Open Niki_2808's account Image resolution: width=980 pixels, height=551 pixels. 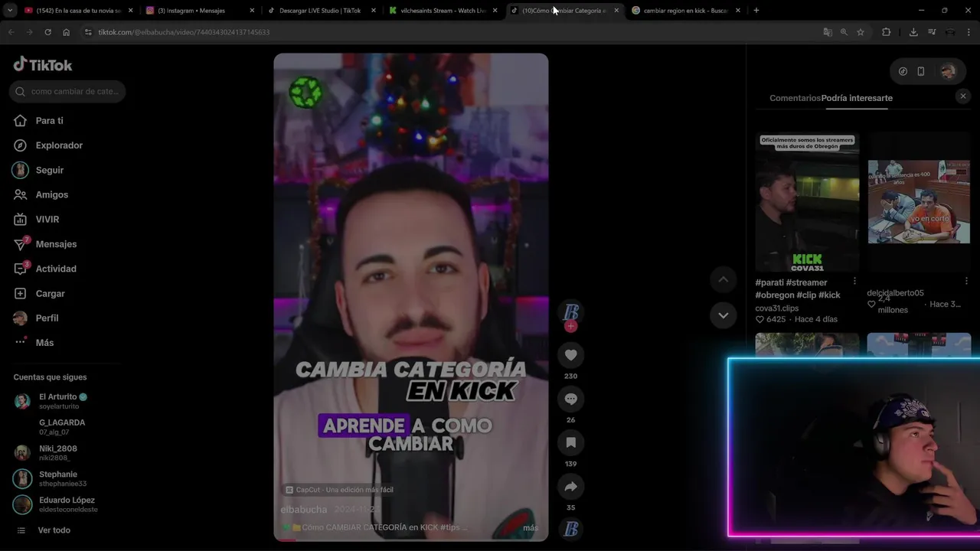coord(57,452)
